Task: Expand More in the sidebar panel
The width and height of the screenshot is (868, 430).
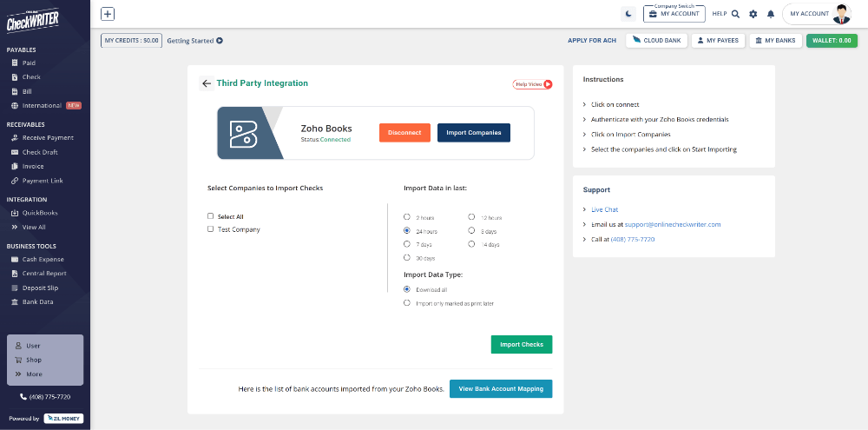Action: [x=33, y=374]
